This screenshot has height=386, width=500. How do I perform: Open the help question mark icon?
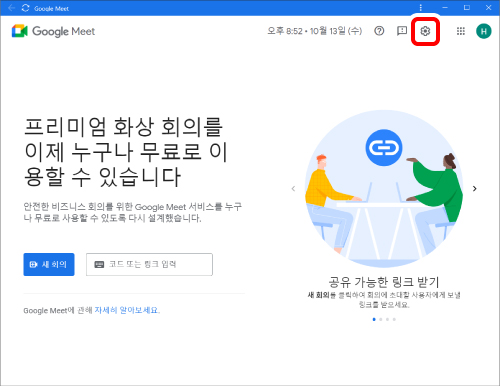coord(379,31)
